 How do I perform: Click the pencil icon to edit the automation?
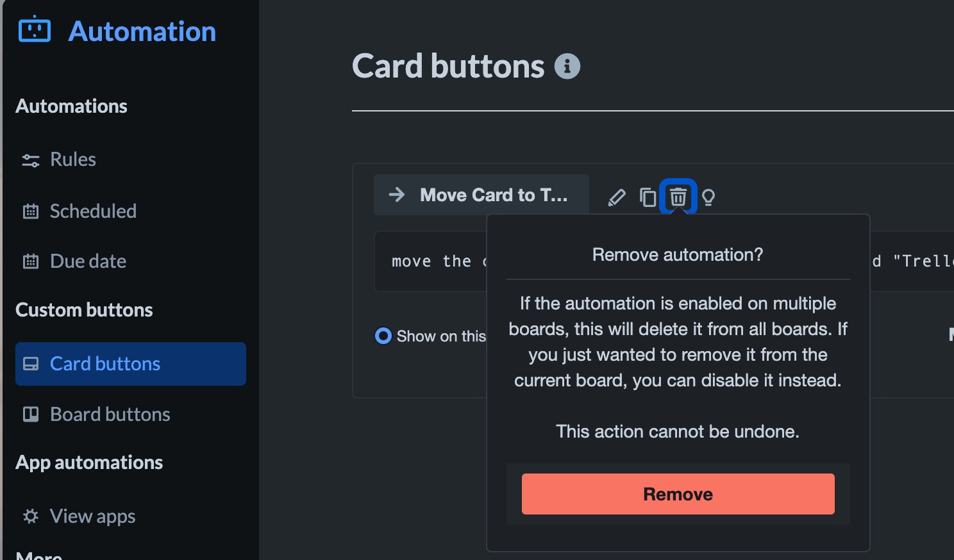point(616,196)
